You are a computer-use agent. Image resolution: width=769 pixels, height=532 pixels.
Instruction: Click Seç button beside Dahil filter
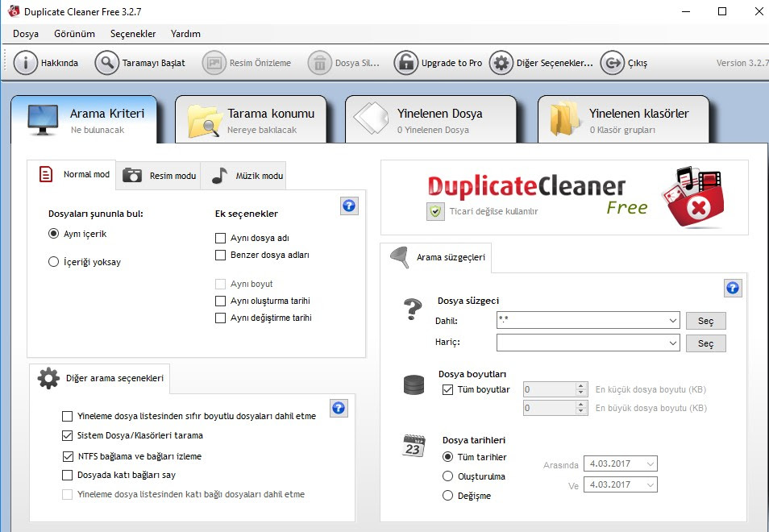(706, 321)
